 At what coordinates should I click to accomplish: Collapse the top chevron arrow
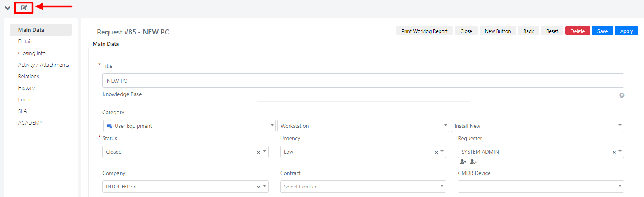tap(7, 8)
